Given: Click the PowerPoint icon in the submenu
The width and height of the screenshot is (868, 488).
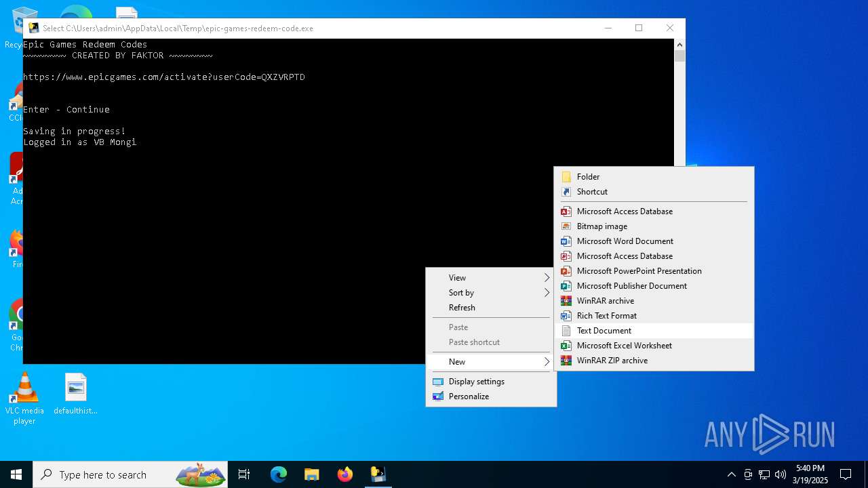Looking at the screenshot, I should 566,271.
